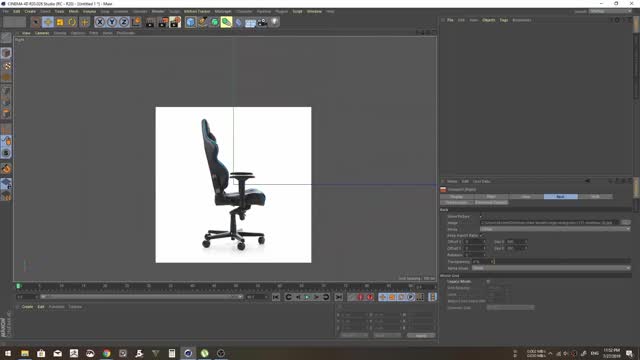Click the Transparency percentage input field
The height and width of the screenshot is (360, 640).
click(483, 262)
